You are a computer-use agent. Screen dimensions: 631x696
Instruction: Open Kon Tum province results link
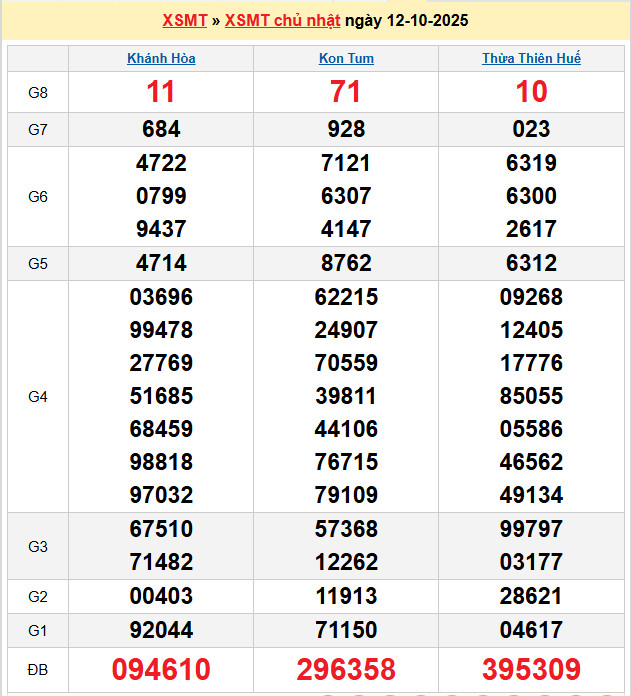[346, 58]
